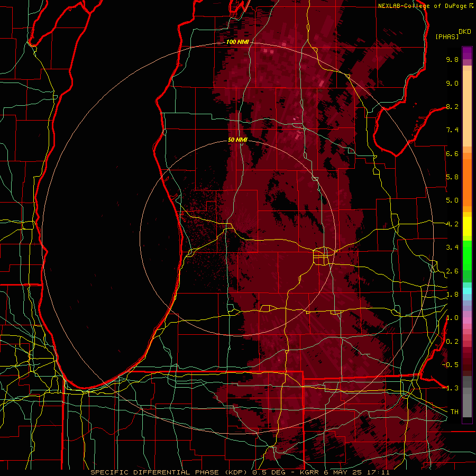Click the bright yellow segment of the color bar

[x=467, y=226]
